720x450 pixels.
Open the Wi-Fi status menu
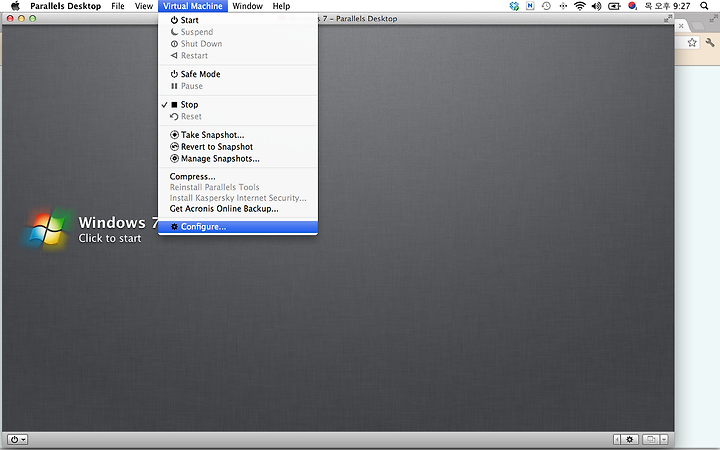[x=580, y=6]
